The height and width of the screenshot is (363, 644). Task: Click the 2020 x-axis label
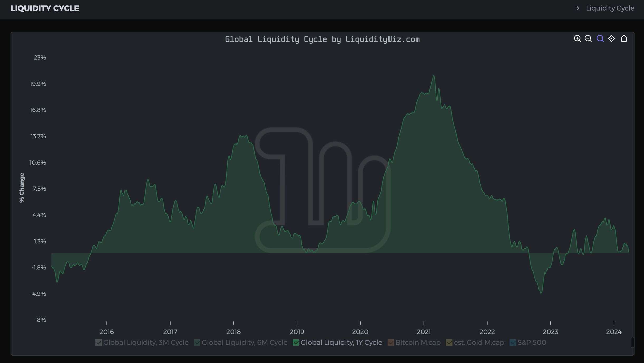point(360,332)
